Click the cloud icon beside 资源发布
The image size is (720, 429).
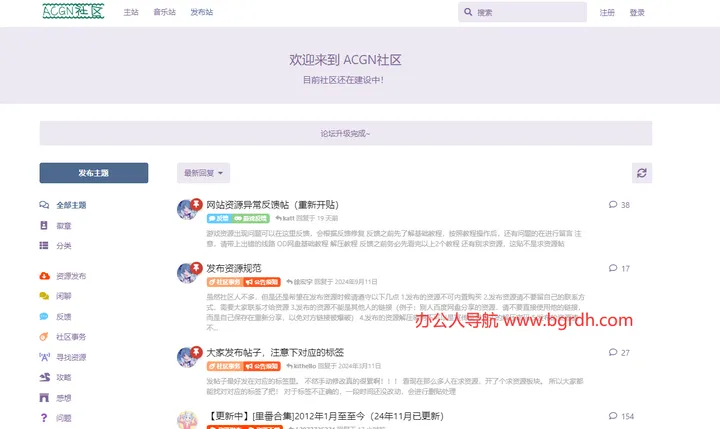[44, 276]
